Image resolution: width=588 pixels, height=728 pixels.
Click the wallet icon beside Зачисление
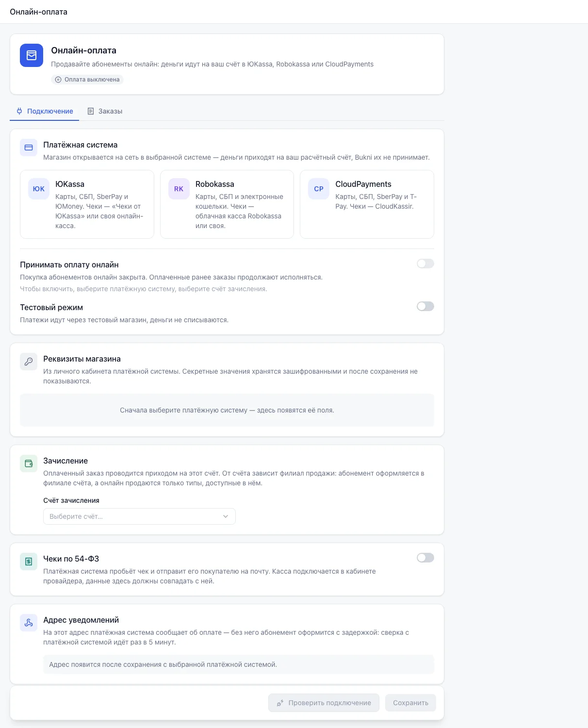point(29,463)
